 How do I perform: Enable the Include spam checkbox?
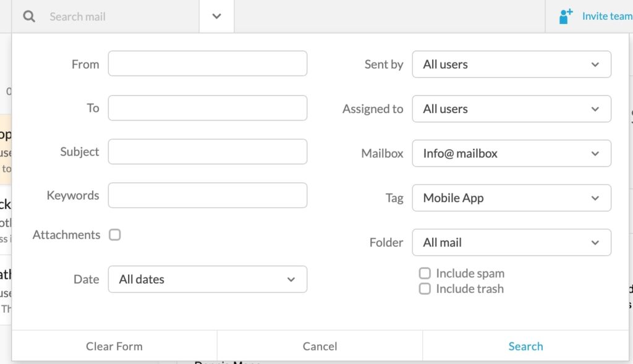coord(425,273)
